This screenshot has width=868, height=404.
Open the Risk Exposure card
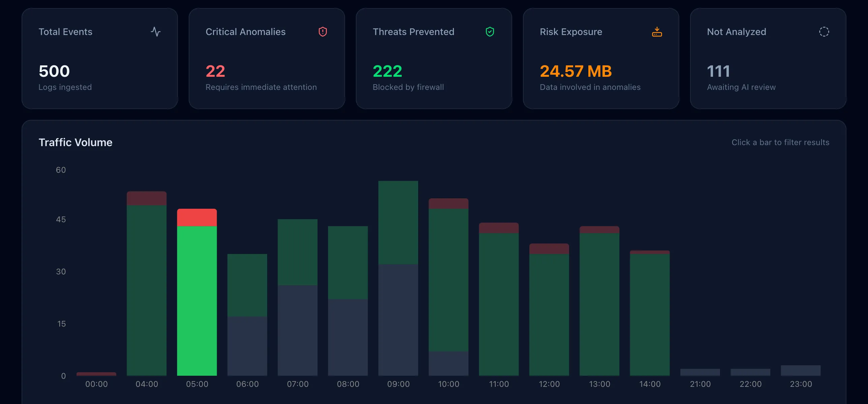tap(601, 59)
